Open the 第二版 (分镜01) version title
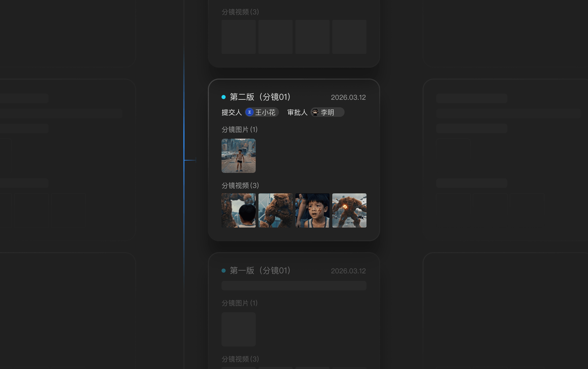588x369 pixels. click(260, 97)
